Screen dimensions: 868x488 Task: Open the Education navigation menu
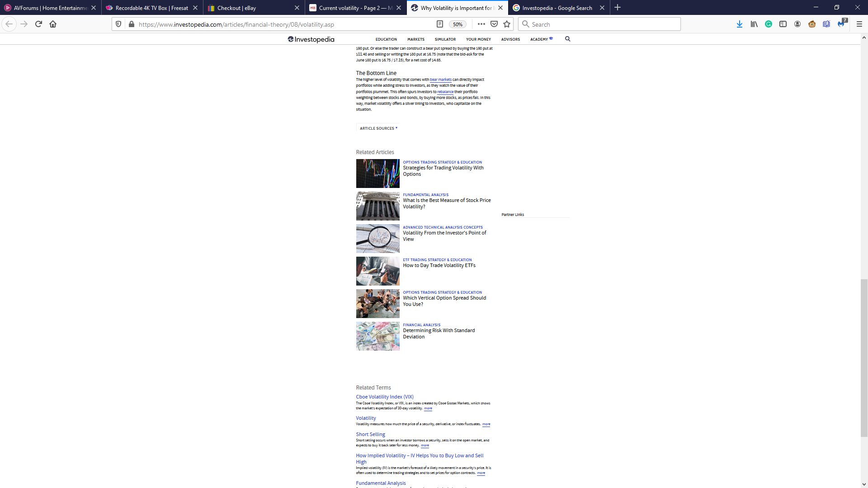tap(386, 39)
